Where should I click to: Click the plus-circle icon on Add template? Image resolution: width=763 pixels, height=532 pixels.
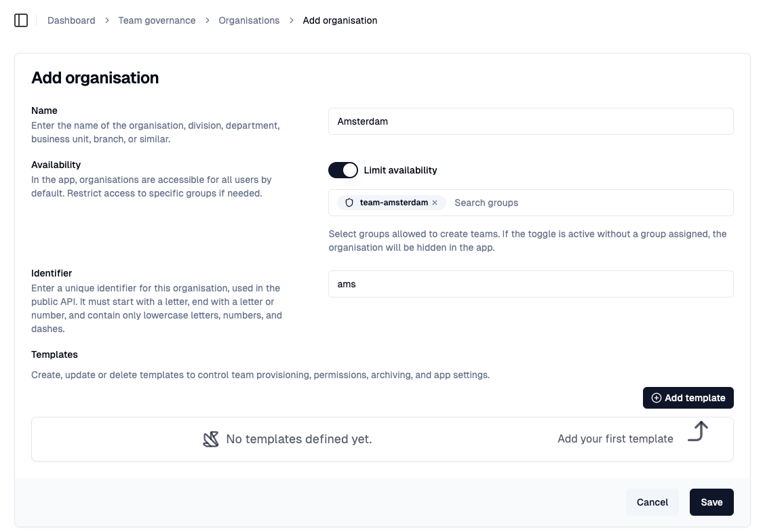(x=656, y=398)
